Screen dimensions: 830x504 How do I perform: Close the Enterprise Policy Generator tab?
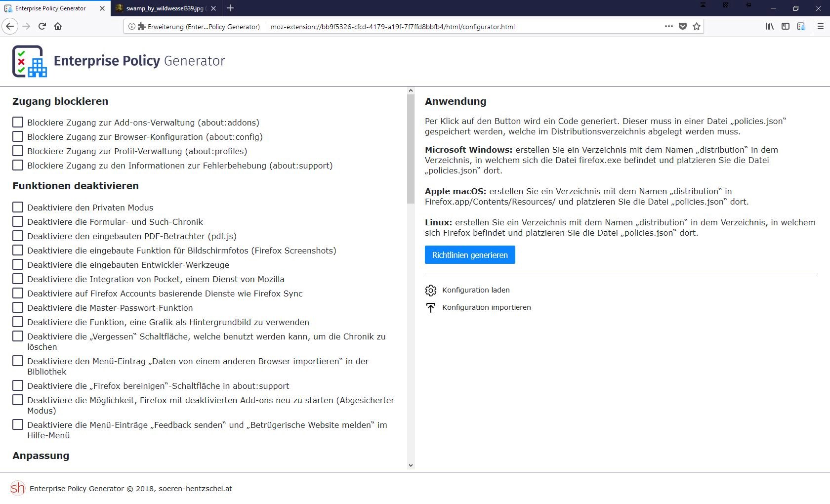(102, 8)
